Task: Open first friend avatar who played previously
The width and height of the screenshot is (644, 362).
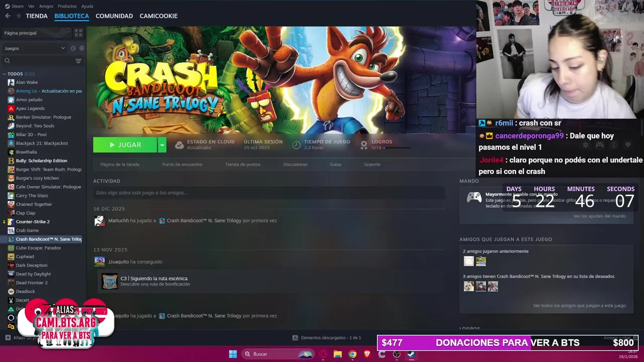Action: (x=469, y=261)
